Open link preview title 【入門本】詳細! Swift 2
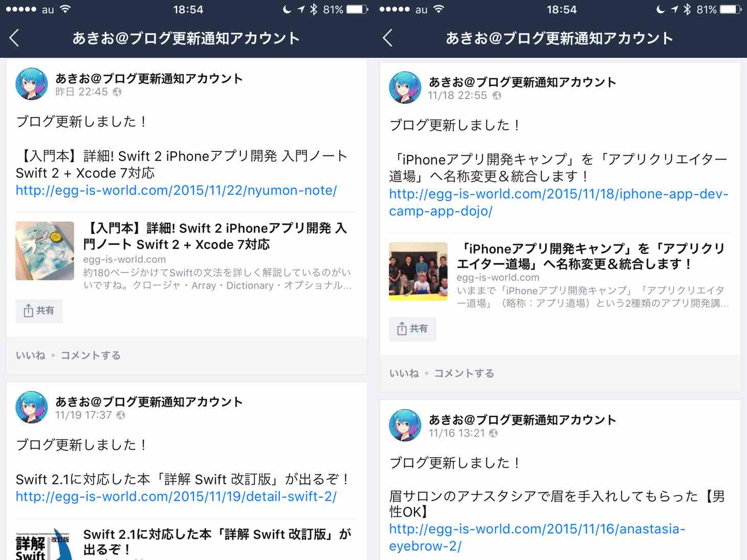This screenshot has width=747, height=560. pos(215,236)
